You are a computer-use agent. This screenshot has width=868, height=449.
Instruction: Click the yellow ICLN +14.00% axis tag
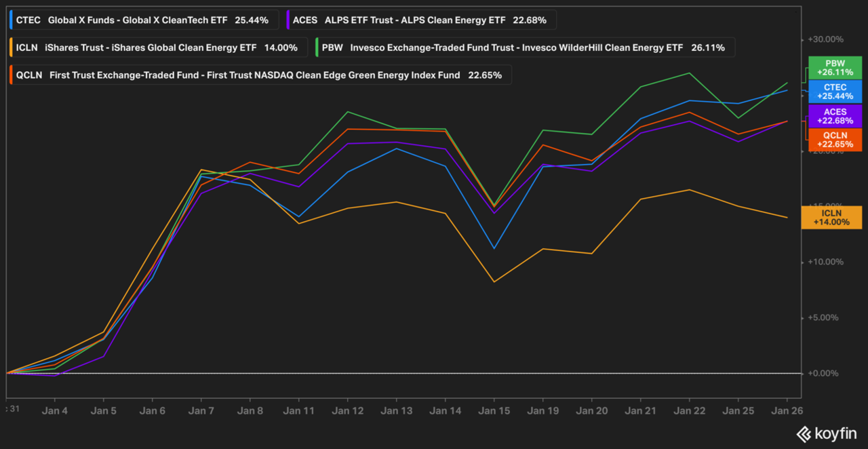click(831, 217)
